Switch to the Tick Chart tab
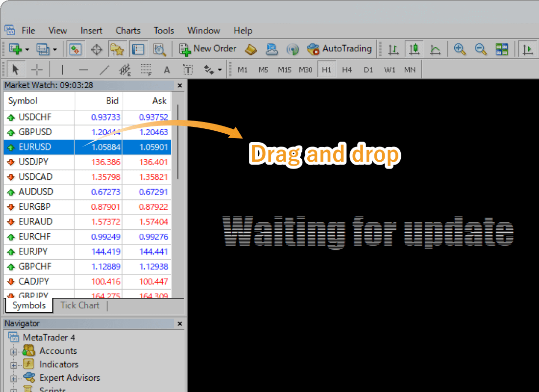The image size is (539, 392). pos(79,305)
